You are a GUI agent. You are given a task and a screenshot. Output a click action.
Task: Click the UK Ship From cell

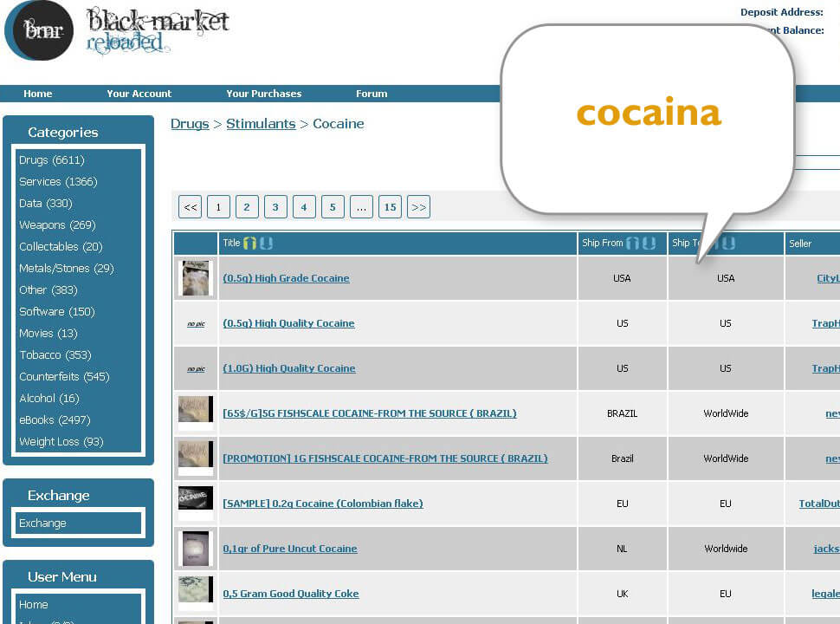[622, 594]
